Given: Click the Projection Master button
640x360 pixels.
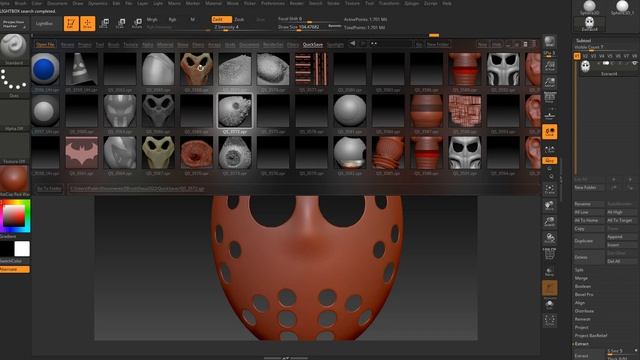Looking at the screenshot, I should (14, 24).
